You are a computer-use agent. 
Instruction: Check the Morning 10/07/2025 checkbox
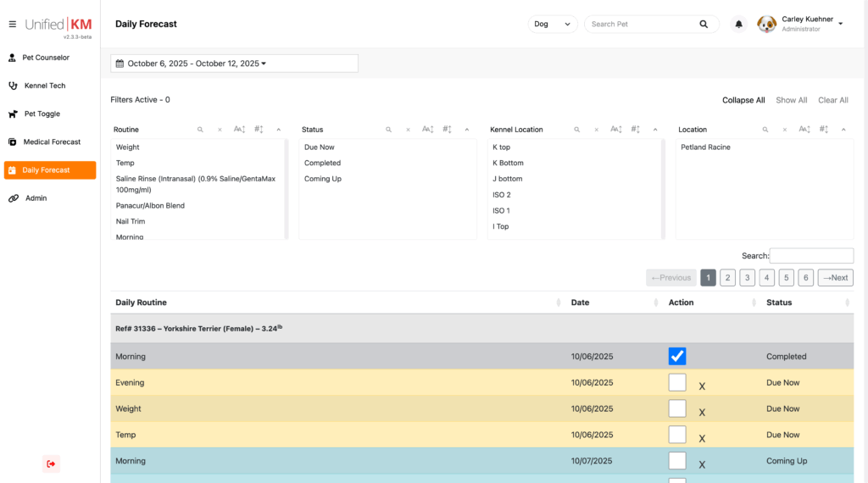click(x=677, y=460)
